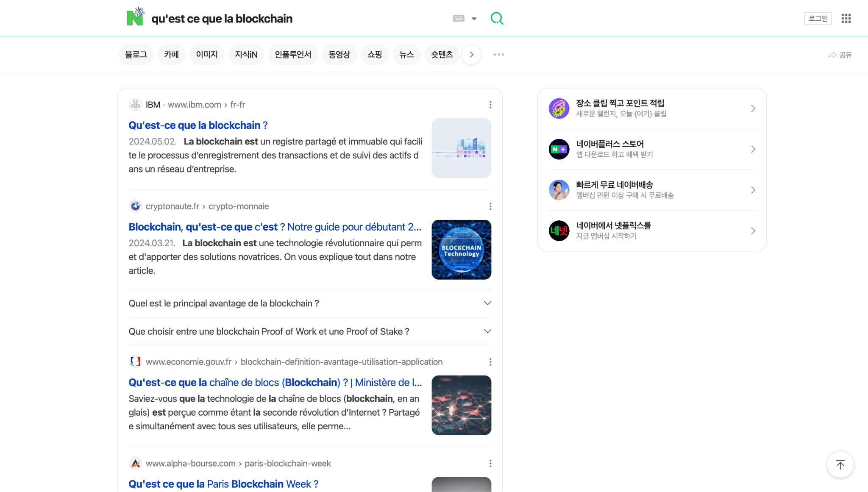
Task: Open the 빠르게 무료 네이버배송 promo
Action: (x=652, y=190)
